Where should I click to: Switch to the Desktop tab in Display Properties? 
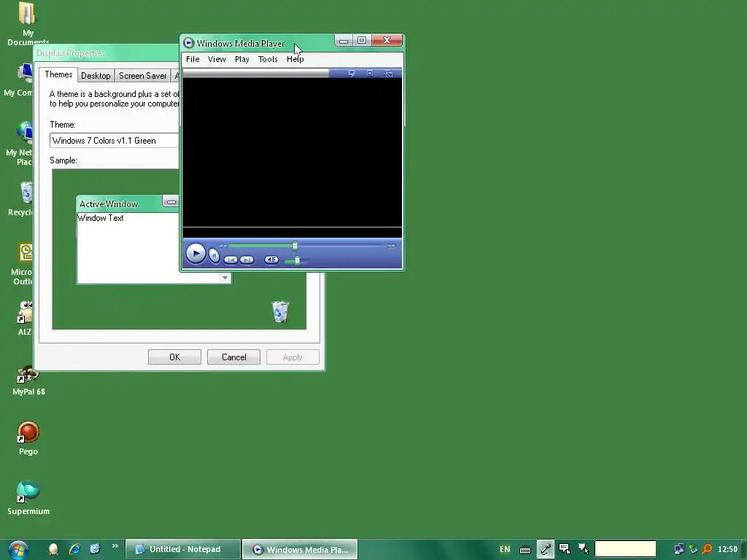point(96,76)
